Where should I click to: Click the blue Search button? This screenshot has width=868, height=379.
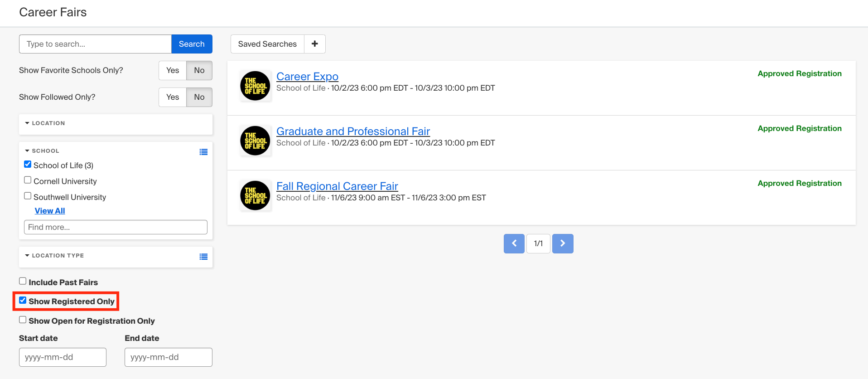click(192, 44)
